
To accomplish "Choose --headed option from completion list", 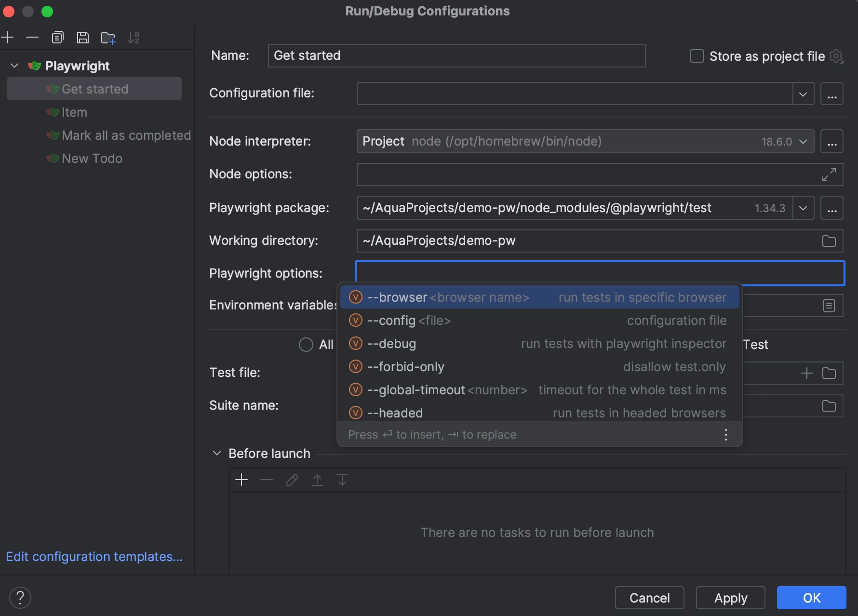I will click(x=539, y=412).
